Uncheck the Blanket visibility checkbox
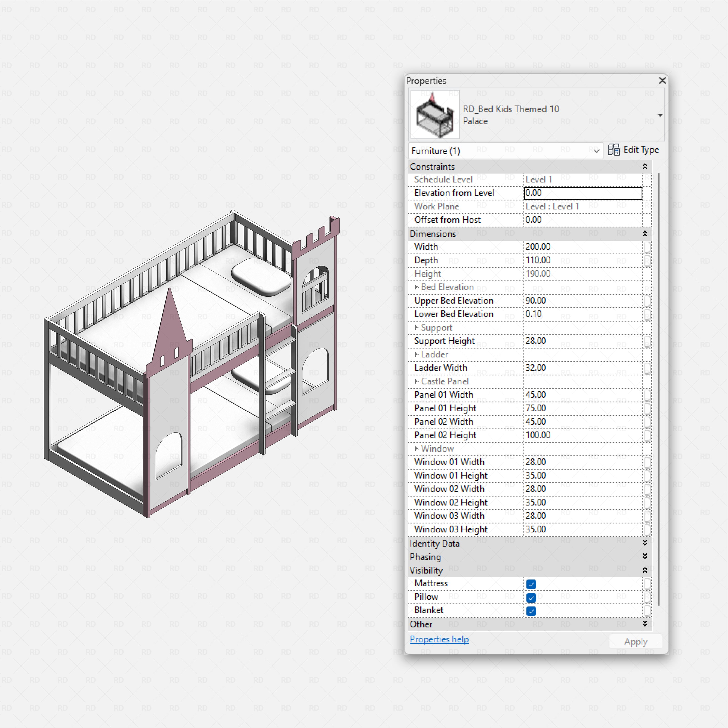 coord(531,611)
